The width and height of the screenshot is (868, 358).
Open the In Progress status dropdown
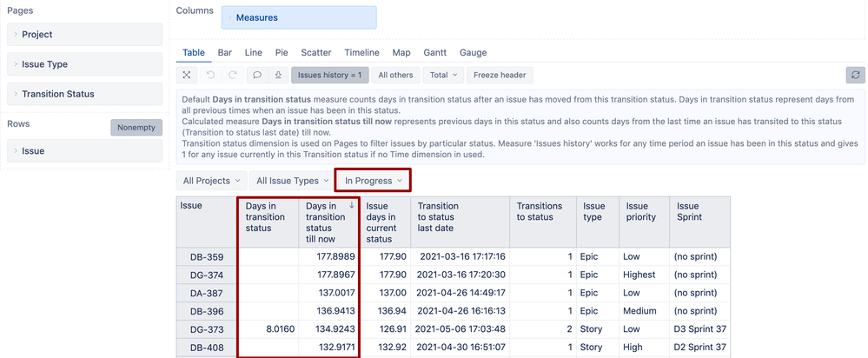(x=374, y=181)
